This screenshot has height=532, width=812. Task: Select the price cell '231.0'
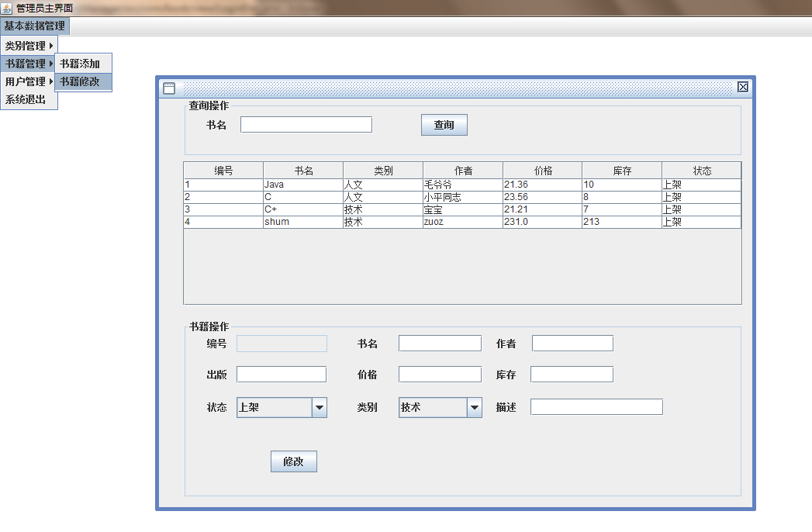pyautogui.click(x=543, y=223)
